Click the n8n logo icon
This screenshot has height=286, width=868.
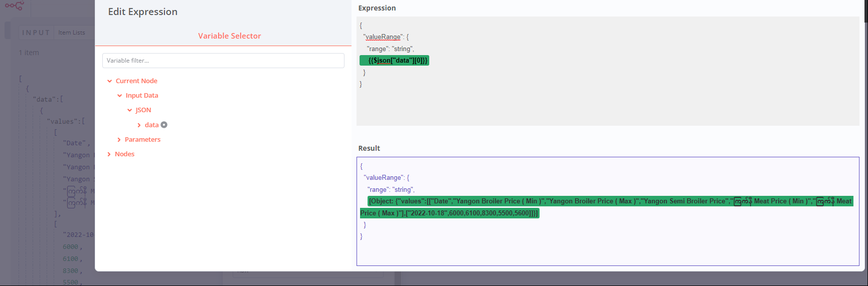pyautogui.click(x=14, y=6)
